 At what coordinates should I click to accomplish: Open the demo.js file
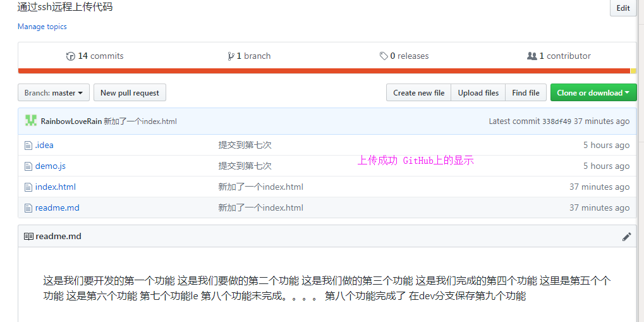[x=50, y=166]
